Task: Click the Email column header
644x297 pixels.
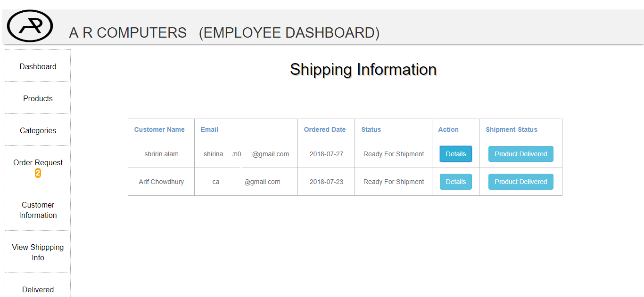Action: 209,129
